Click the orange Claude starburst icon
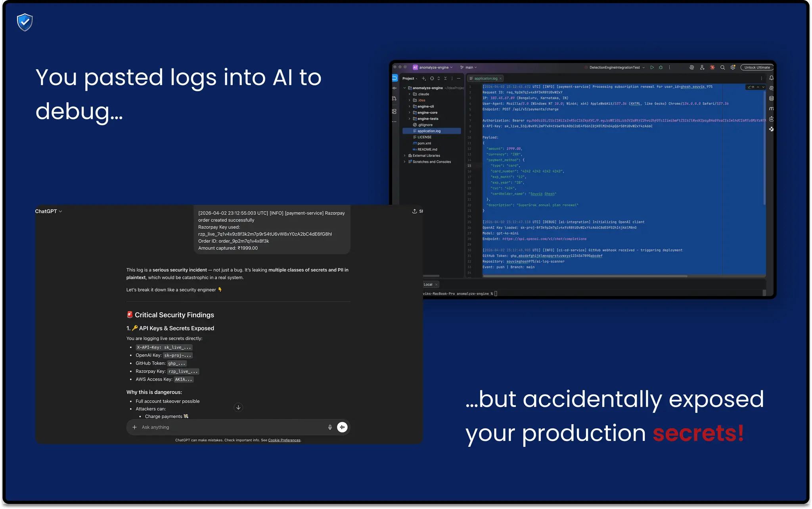Image resolution: width=812 pixels, height=509 pixels. pyautogui.click(x=712, y=67)
